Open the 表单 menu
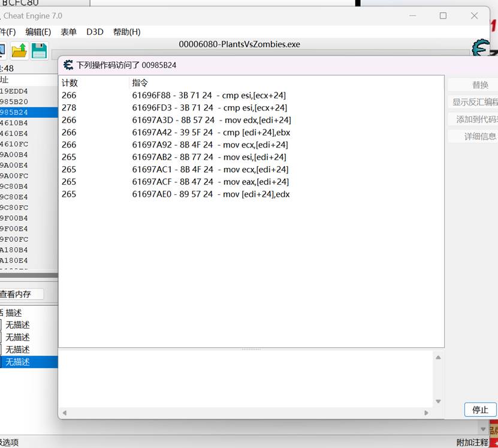The width and height of the screenshot is (498, 448). (68, 32)
